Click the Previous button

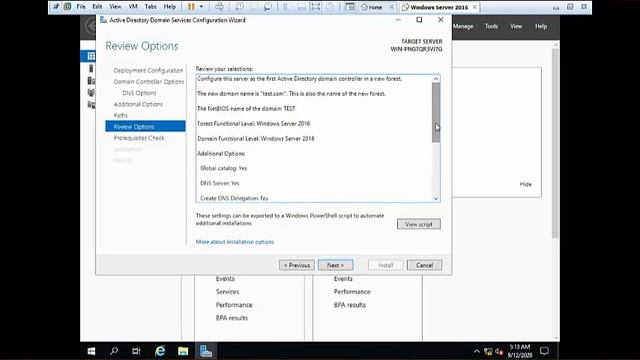click(x=297, y=265)
